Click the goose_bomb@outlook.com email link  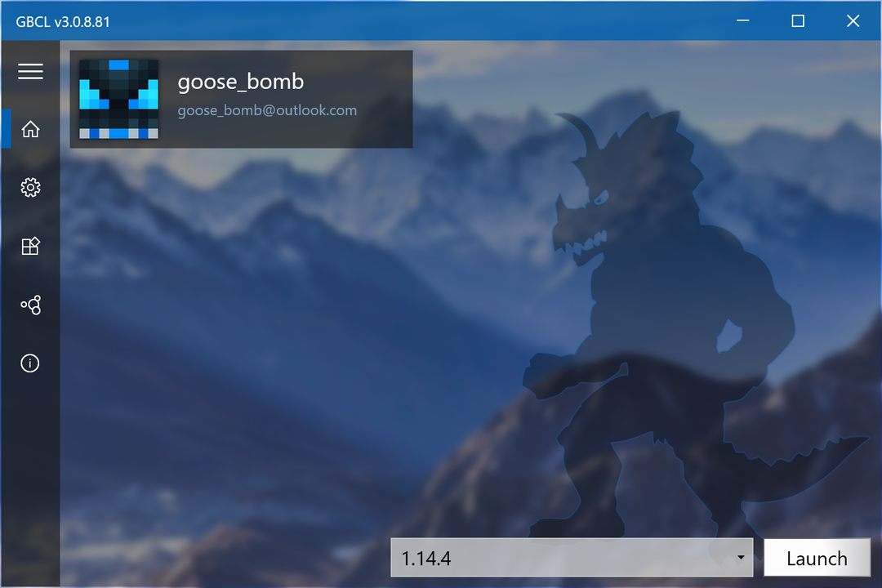267,110
